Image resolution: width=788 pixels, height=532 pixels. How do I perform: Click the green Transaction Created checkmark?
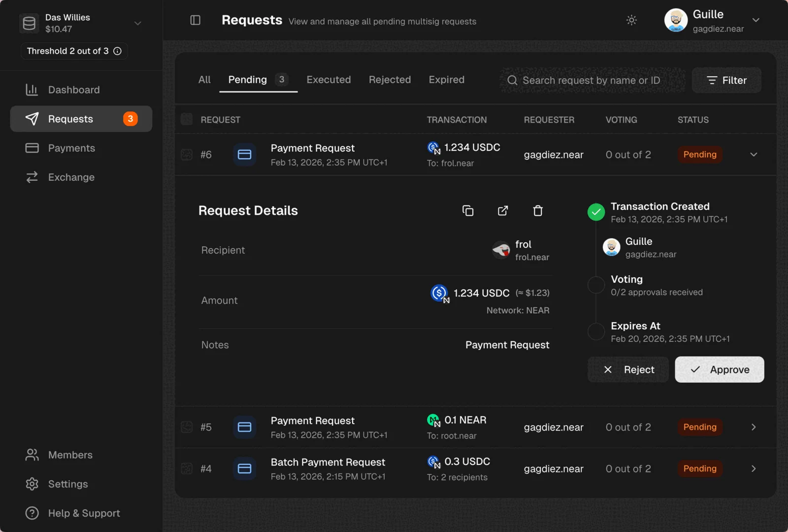coord(596,212)
